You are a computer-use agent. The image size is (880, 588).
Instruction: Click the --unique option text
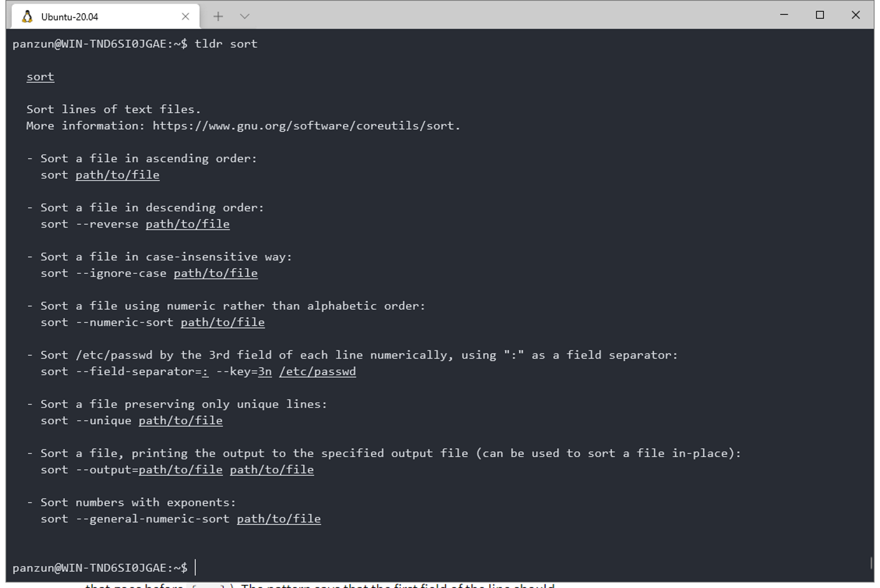(x=104, y=420)
